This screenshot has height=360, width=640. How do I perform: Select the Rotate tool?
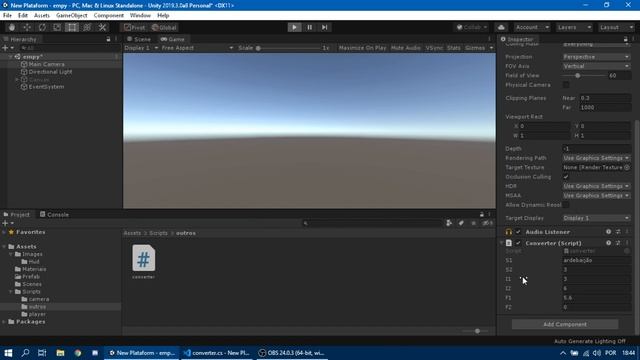[x=42, y=27]
